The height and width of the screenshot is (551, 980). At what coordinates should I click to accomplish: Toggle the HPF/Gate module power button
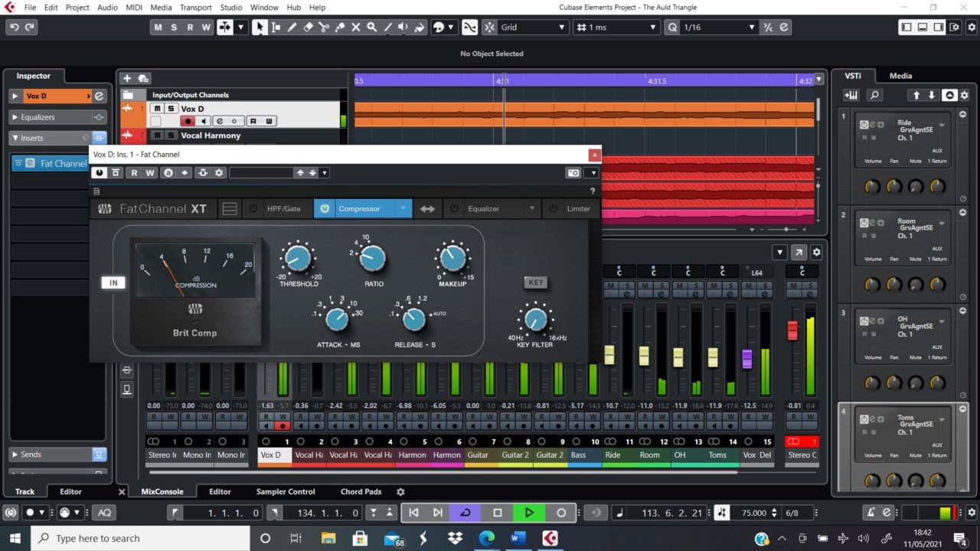pos(253,209)
